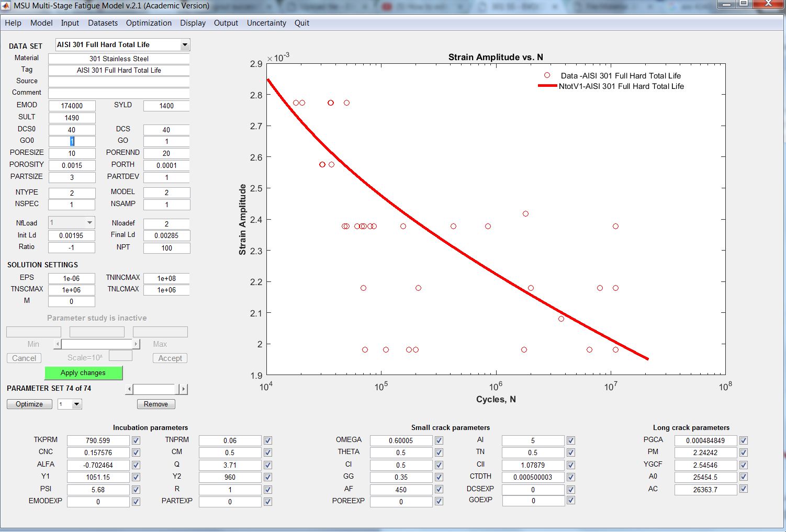
Task: Click parameter set slider left arrow
Action: pyautogui.click(x=129, y=389)
